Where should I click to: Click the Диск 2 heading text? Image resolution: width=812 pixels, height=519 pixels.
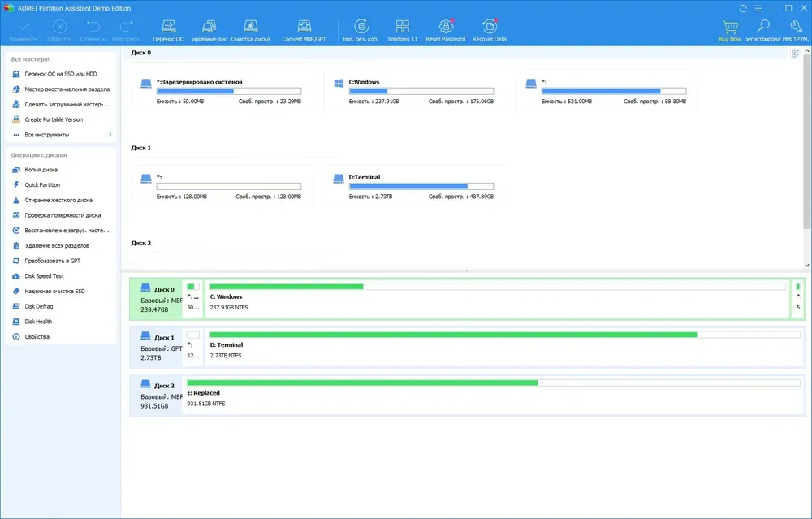coord(140,244)
